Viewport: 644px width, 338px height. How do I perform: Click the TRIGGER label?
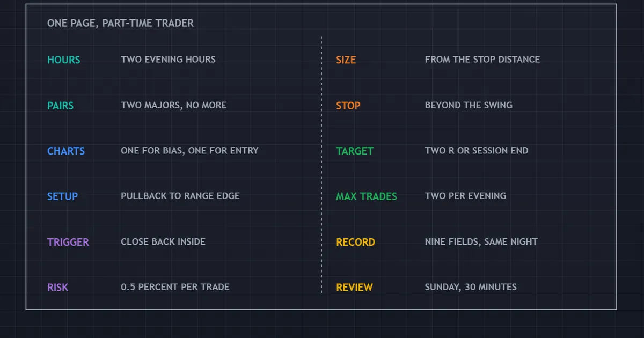tap(68, 242)
